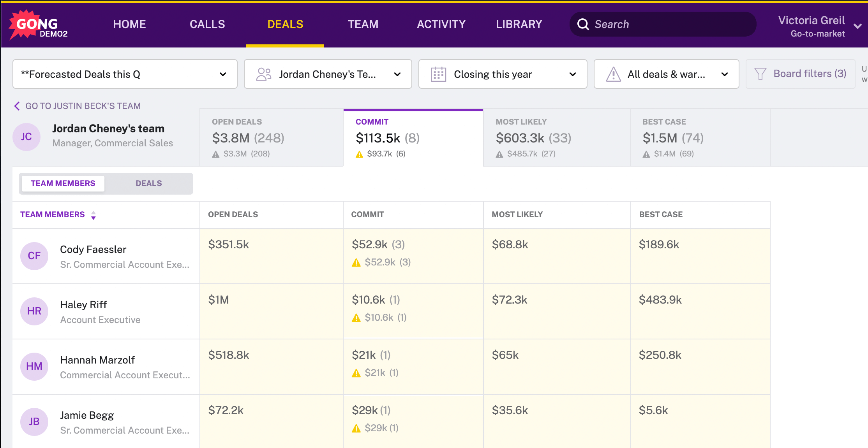
Task: Click the team members group icon in dropdown
Action: 264,74
